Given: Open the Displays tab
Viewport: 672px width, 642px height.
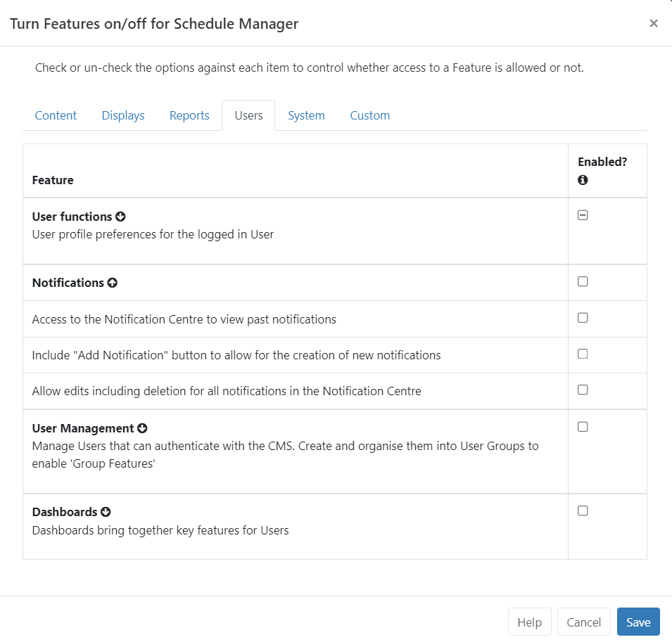Looking at the screenshot, I should (123, 115).
